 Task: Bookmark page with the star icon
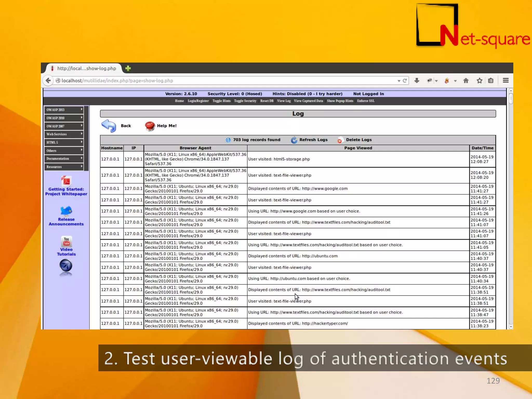coord(479,81)
